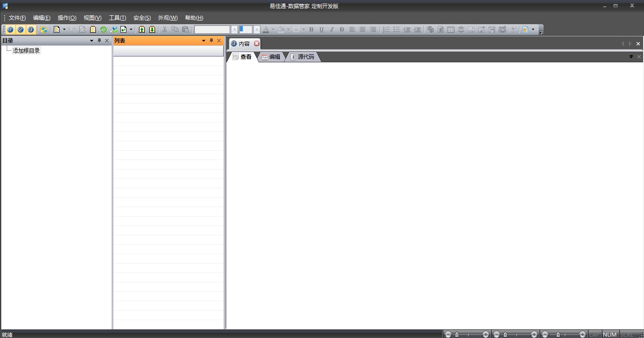Click the font color A icon
The image size is (644, 338).
click(x=265, y=30)
